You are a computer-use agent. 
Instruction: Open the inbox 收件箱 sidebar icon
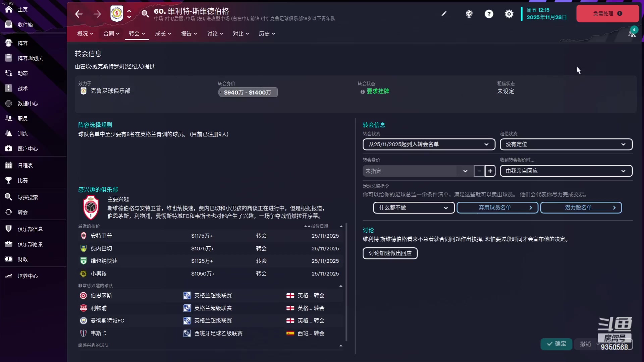[9, 24]
